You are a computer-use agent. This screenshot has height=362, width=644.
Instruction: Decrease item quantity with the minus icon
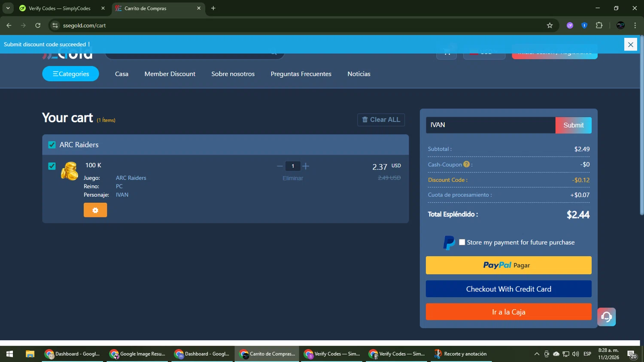[280, 166]
